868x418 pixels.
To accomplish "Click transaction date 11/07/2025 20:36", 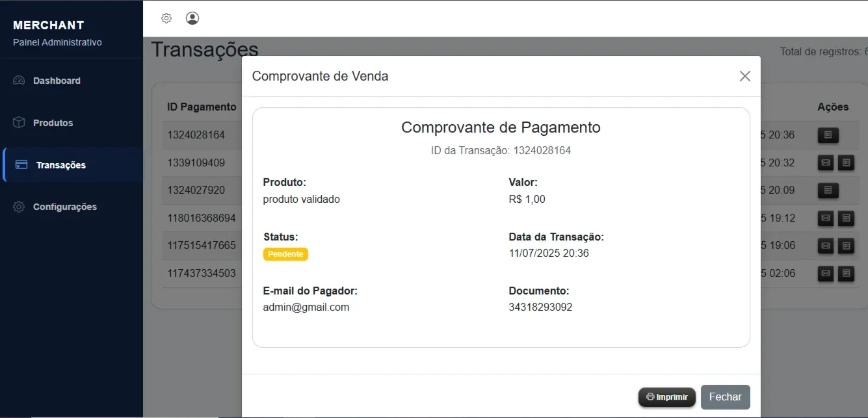I will tap(549, 254).
